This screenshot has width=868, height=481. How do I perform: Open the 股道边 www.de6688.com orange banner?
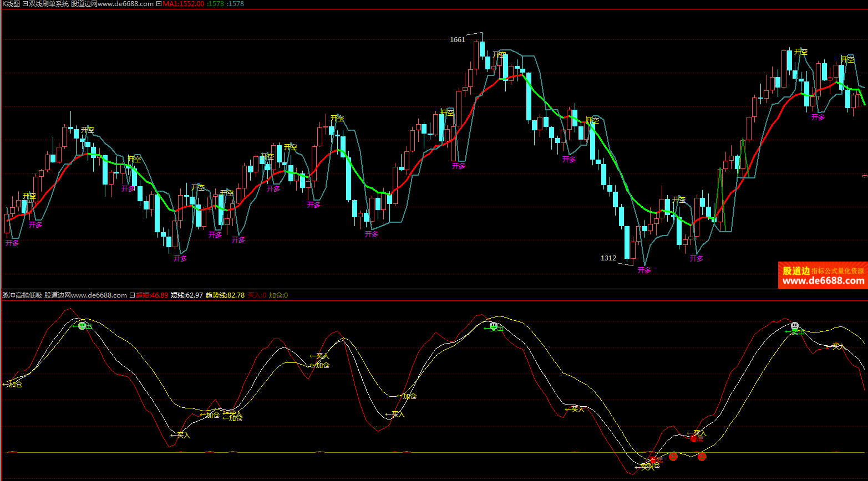pyautogui.click(x=823, y=275)
